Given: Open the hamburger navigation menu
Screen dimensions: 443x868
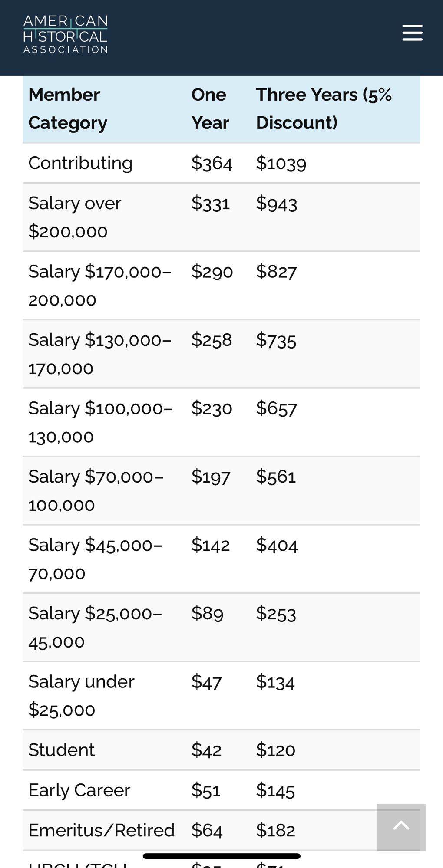Looking at the screenshot, I should (412, 33).
